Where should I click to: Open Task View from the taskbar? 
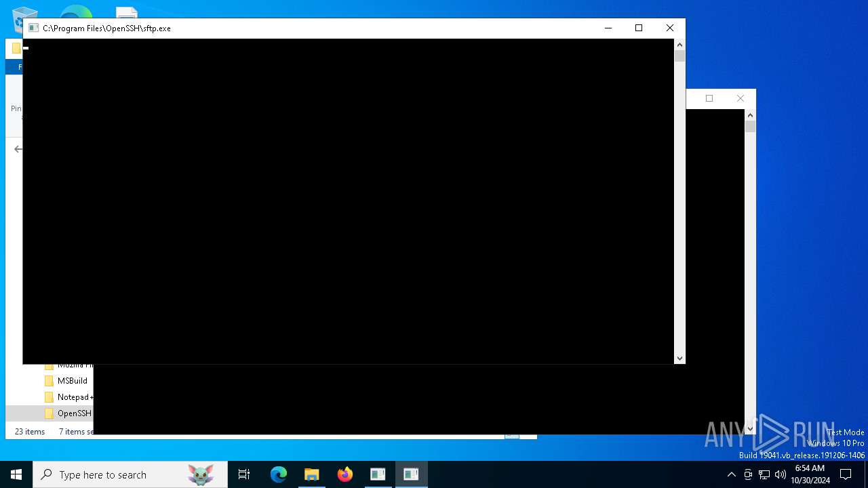(x=244, y=474)
